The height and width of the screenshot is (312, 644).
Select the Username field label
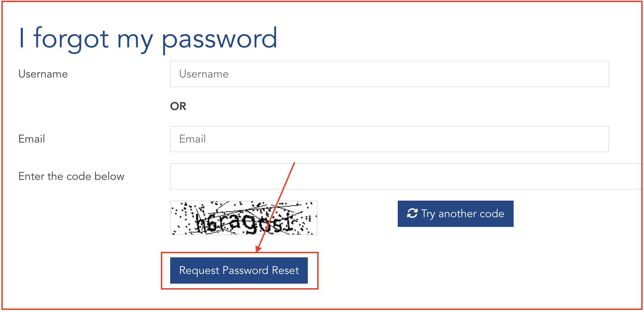pyautogui.click(x=43, y=74)
